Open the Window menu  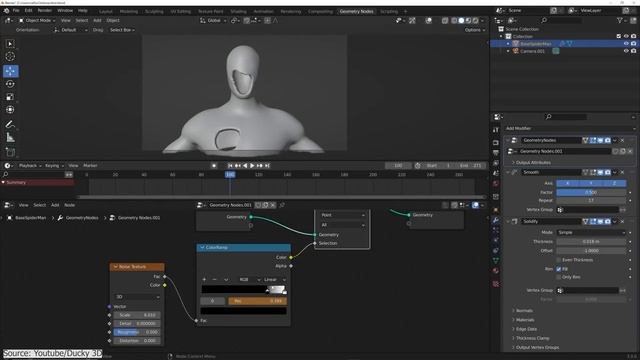coord(65,11)
